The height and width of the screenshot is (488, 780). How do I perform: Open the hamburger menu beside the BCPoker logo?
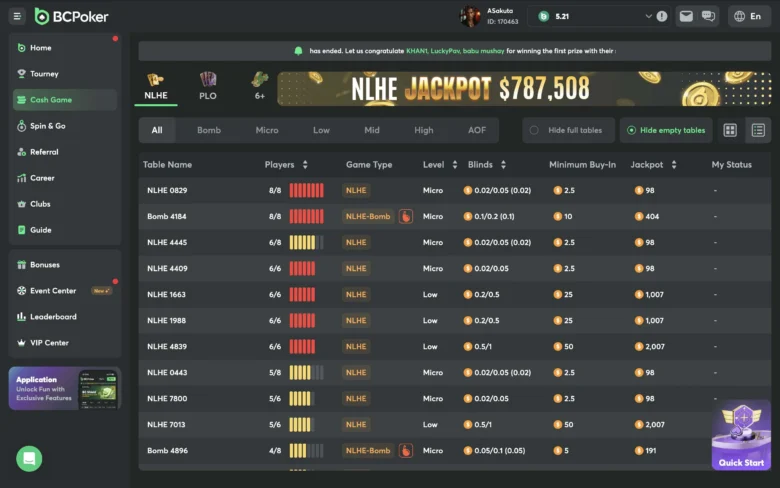(x=17, y=16)
